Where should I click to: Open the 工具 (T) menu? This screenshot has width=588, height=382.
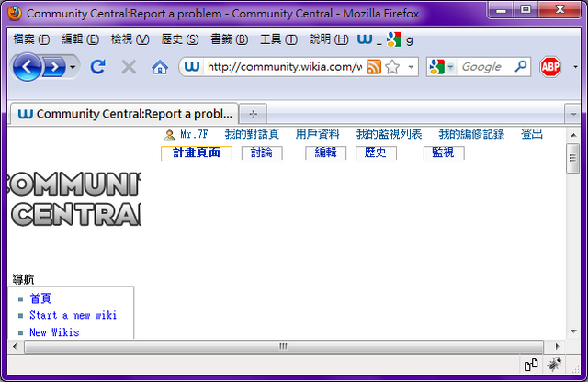tap(279, 39)
